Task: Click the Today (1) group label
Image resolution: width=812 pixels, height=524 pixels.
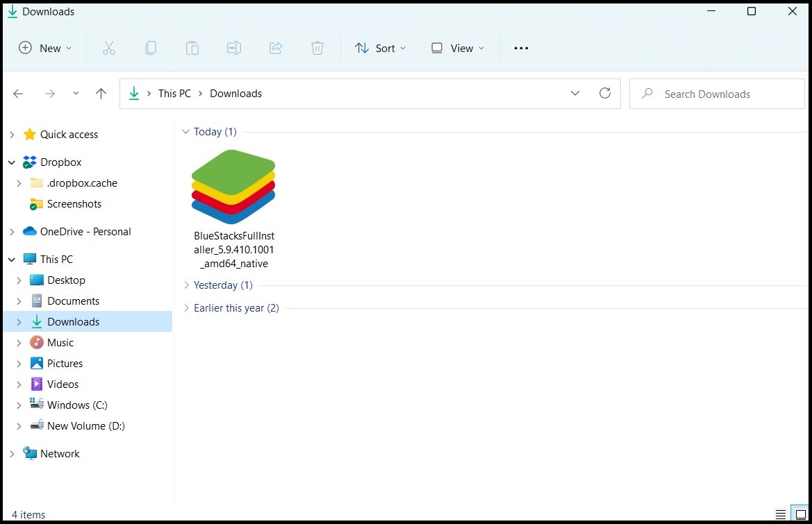Action: coord(215,132)
